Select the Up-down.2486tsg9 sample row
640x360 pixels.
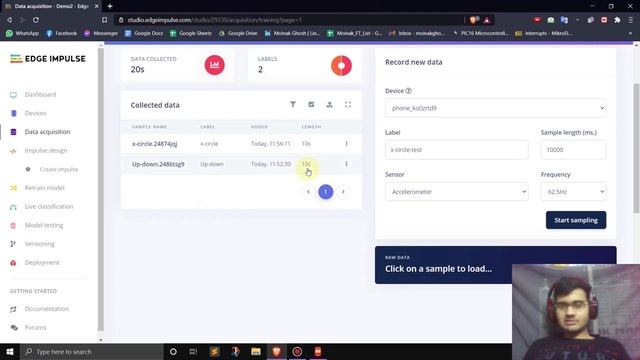click(x=241, y=164)
